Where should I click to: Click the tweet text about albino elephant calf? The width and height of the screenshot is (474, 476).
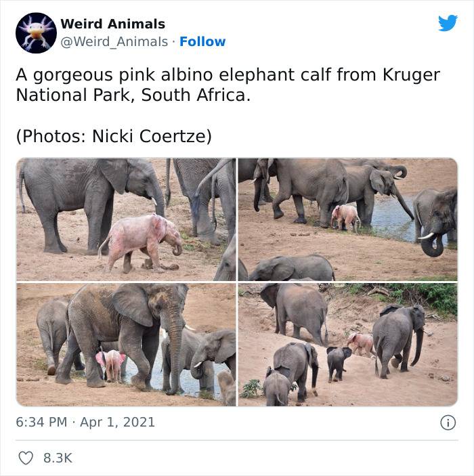point(228,85)
